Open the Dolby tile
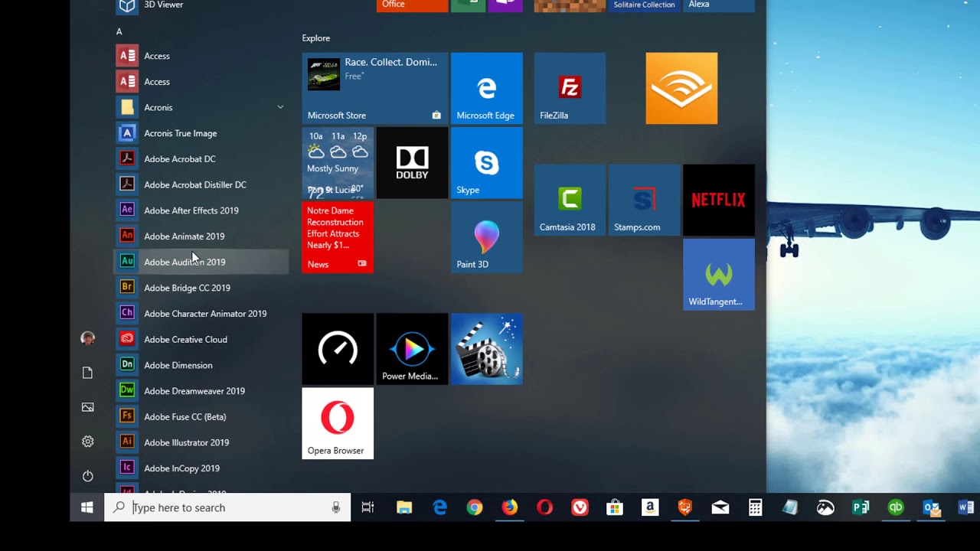Screen dimensions: 980x551 point(412,163)
